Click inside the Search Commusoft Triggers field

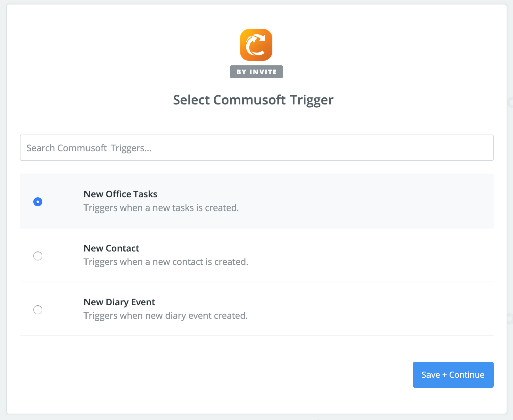click(x=256, y=148)
